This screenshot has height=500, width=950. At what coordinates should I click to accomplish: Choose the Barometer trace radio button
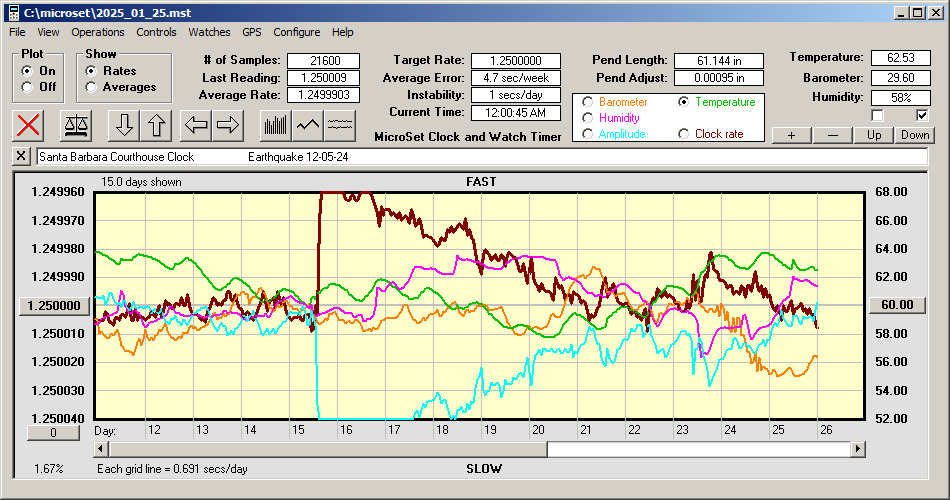point(586,102)
